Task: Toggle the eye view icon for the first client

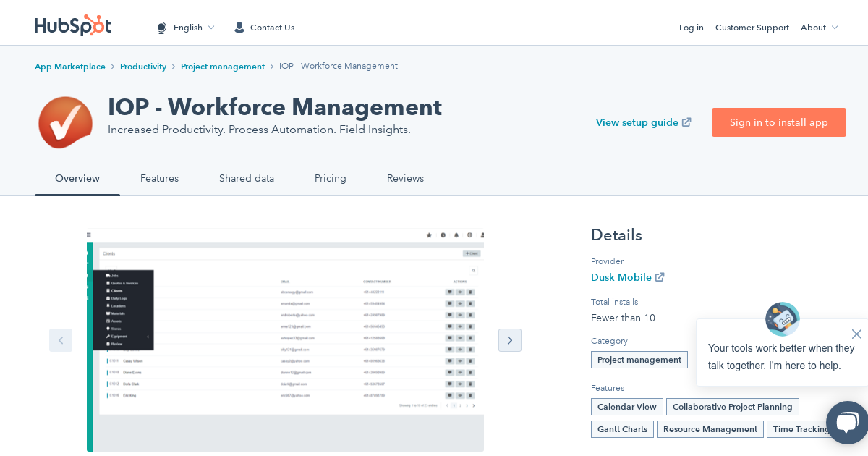Action: (460, 292)
